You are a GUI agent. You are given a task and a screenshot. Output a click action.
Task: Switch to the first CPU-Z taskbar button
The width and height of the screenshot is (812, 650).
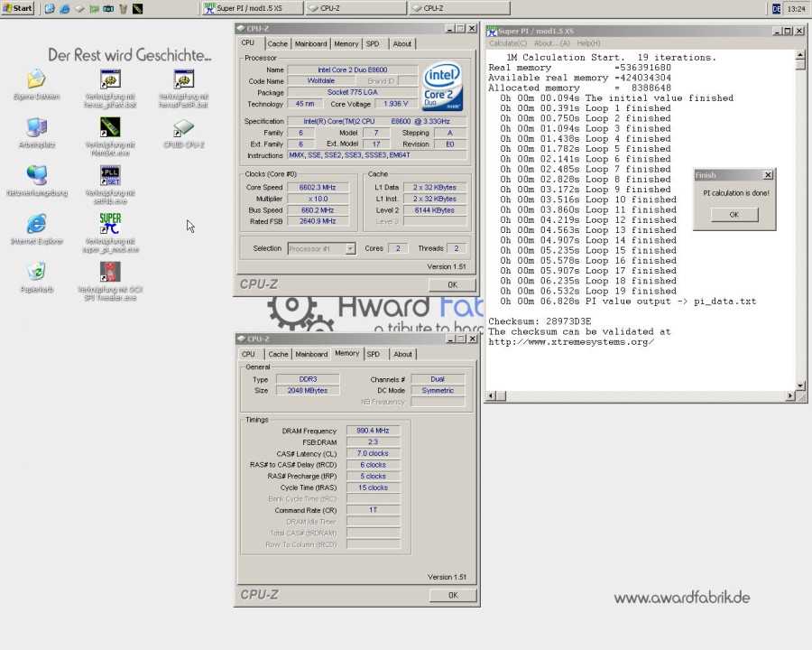point(356,8)
